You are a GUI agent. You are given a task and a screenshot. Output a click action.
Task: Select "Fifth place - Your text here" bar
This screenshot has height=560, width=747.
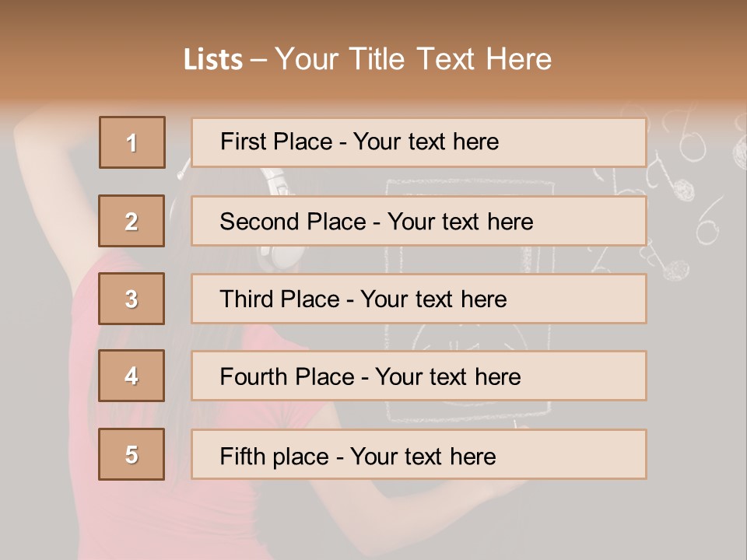[419, 455]
